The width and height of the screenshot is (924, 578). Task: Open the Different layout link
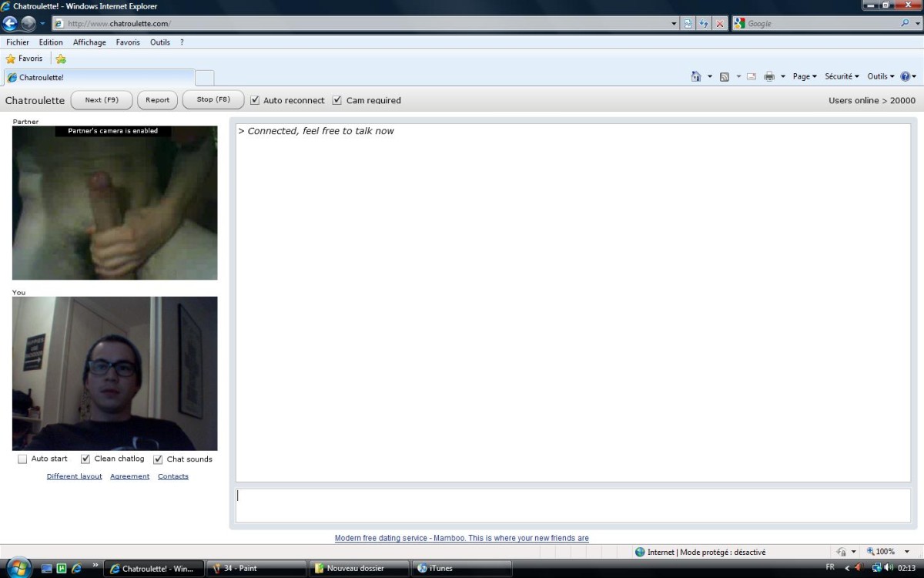(x=75, y=476)
